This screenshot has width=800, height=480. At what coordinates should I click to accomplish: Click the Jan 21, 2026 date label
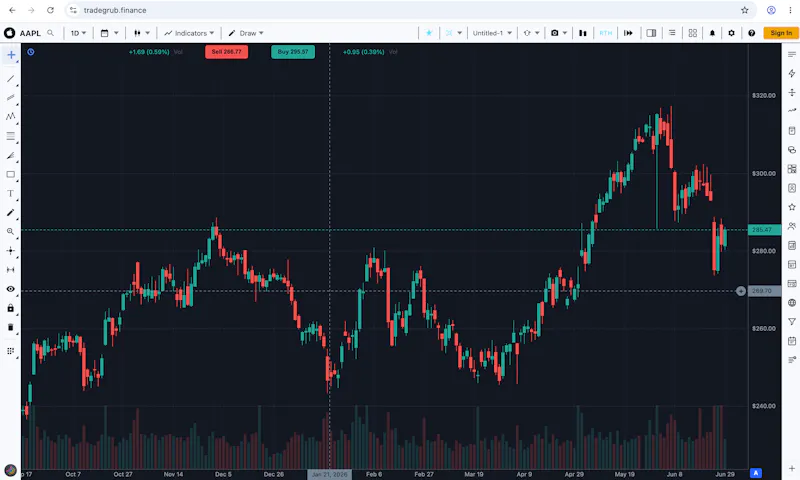[x=329, y=474]
